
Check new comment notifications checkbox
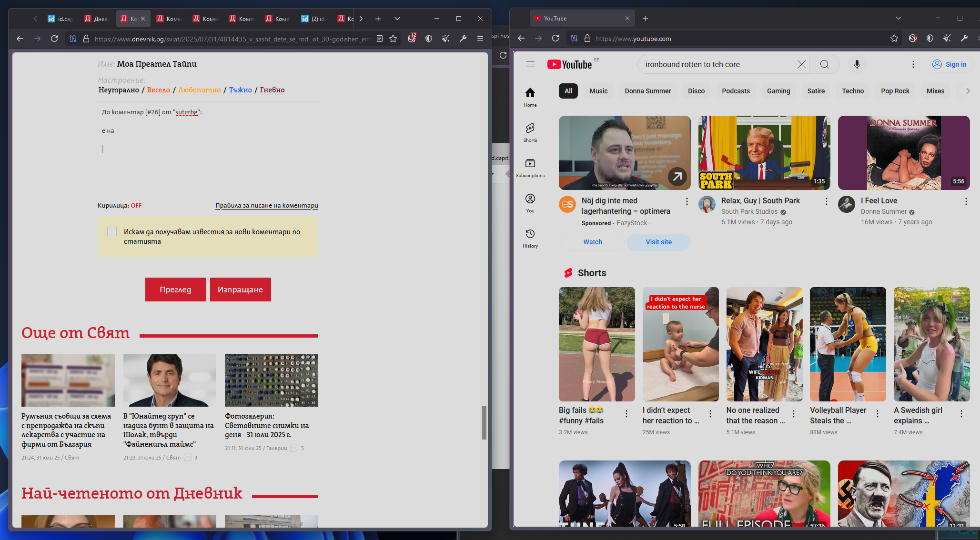(112, 231)
